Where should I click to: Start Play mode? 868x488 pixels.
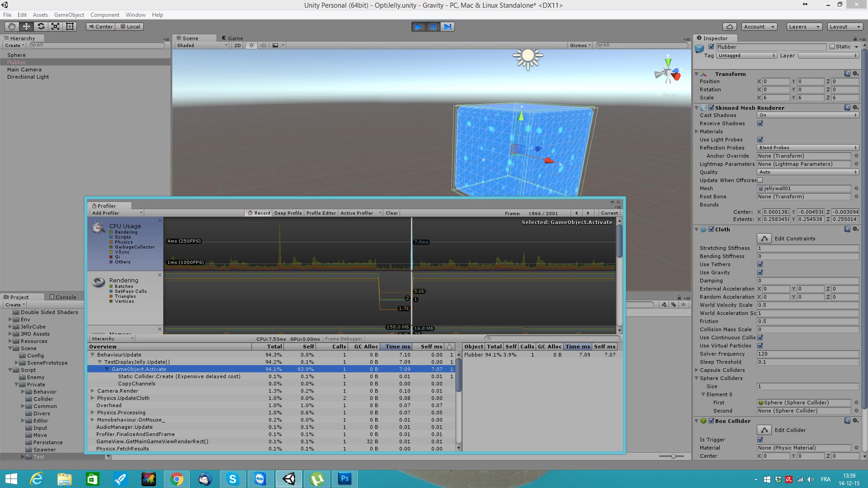pos(418,27)
